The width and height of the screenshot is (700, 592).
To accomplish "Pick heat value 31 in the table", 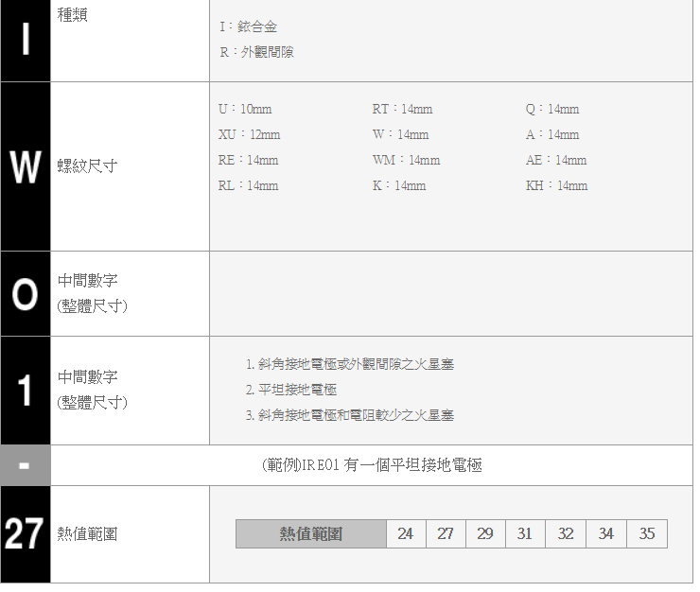I will pos(525,534).
